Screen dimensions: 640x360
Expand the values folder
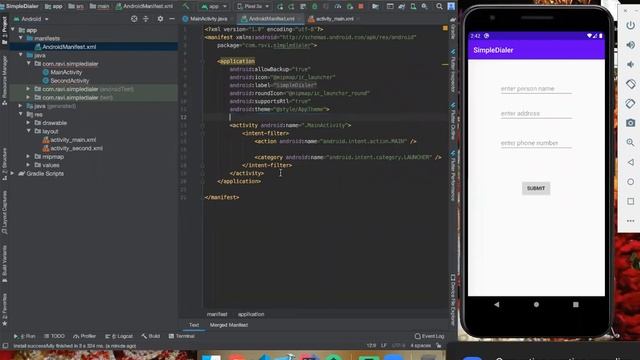click(28, 165)
